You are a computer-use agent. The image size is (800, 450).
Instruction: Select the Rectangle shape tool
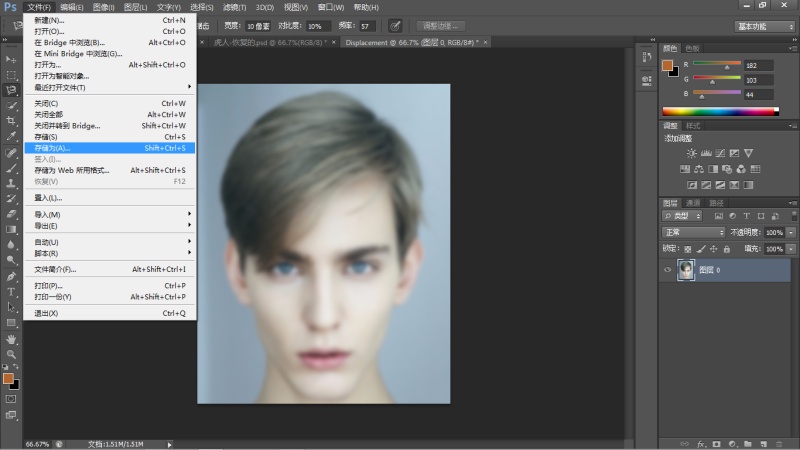click(x=11, y=322)
